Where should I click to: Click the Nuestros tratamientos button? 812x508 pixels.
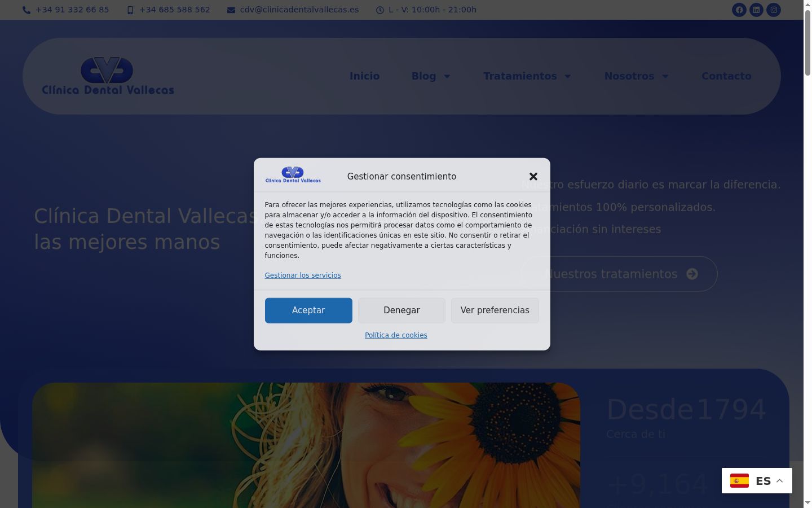(619, 274)
